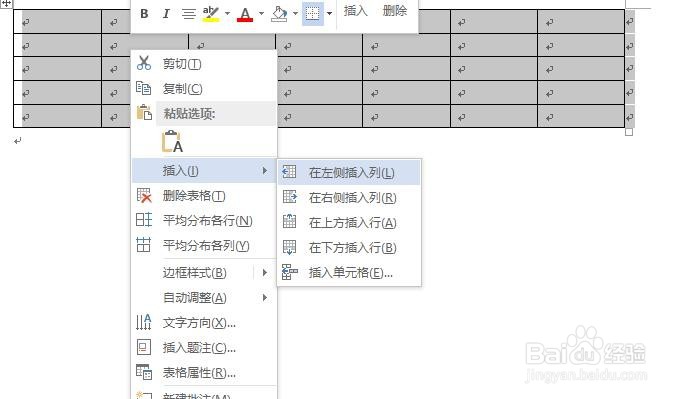Screen dimensions: 685x399
Task: Click the table resize handle square
Action: click(629, 132)
